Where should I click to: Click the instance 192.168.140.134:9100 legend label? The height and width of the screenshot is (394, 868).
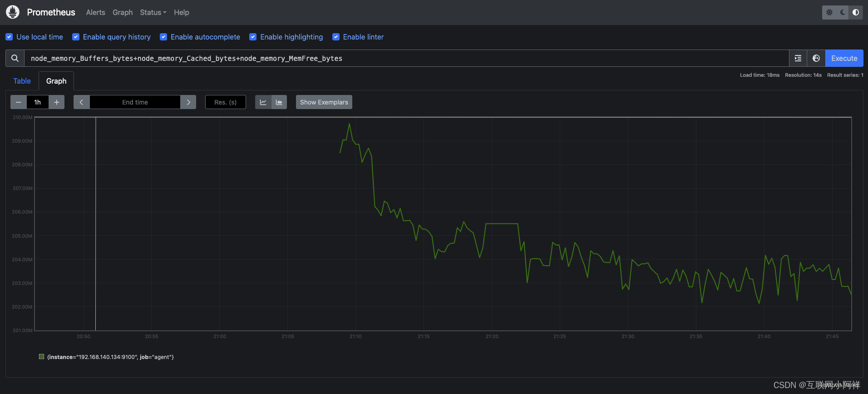coord(111,357)
